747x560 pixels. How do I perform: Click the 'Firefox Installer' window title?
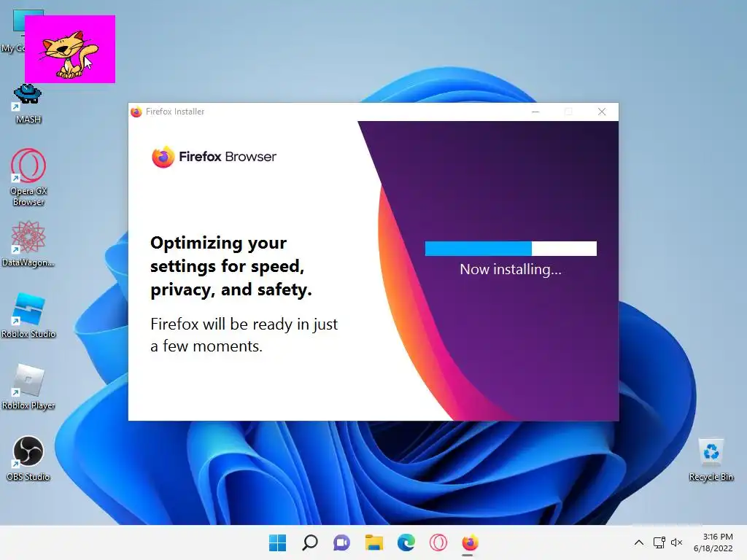tap(175, 112)
